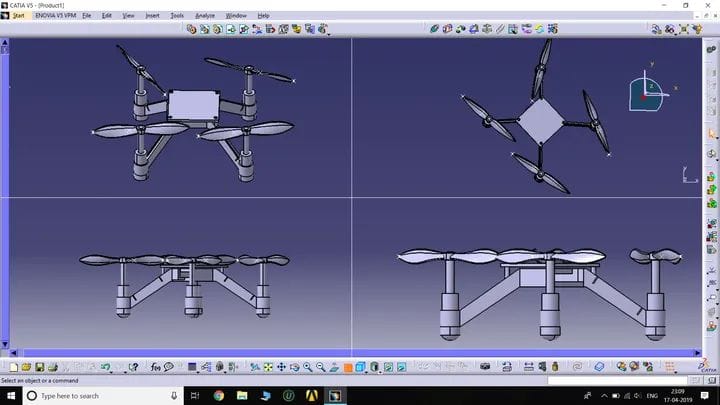Click the 3D compass in the viewport
Screen dimensions: 720x405
click(642, 92)
